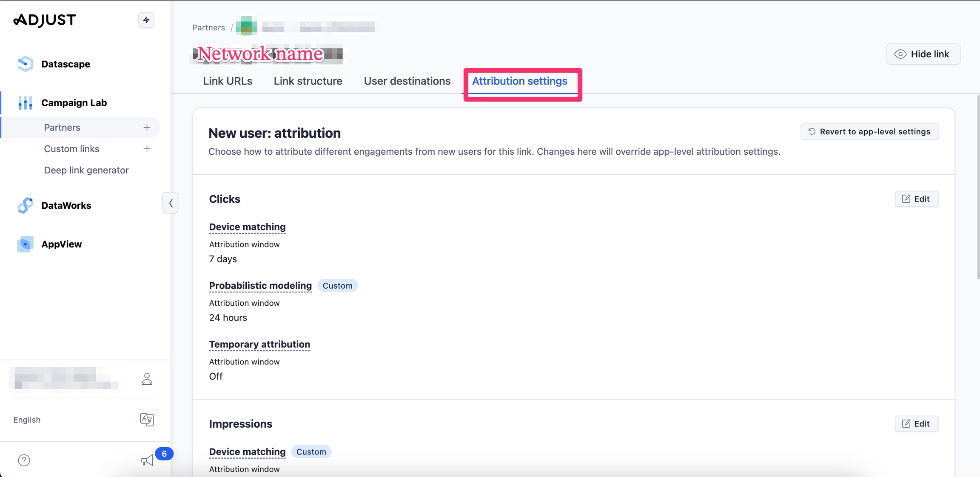Screen dimensions: 980x477
Task: Click the language translate icon
Action: point(147,420)
